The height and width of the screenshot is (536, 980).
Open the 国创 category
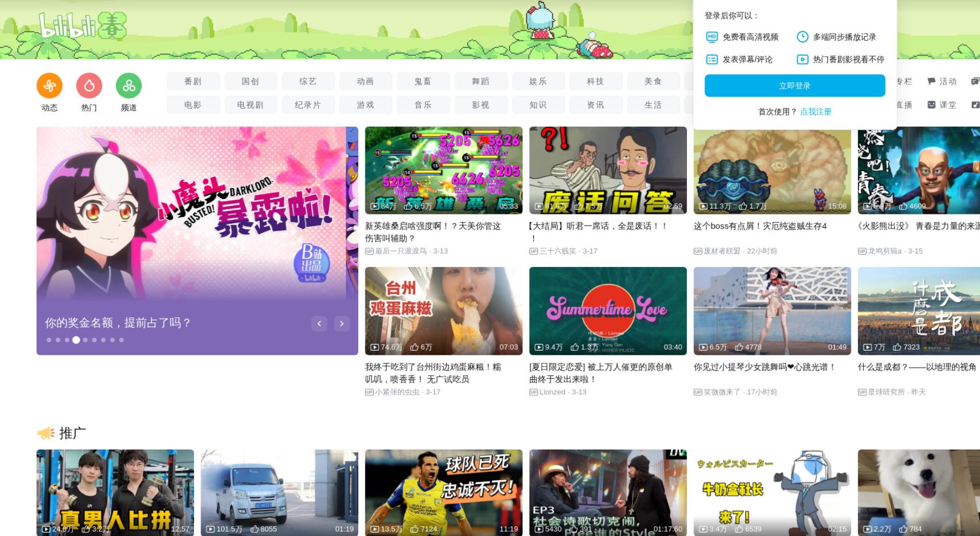[251, 81]
